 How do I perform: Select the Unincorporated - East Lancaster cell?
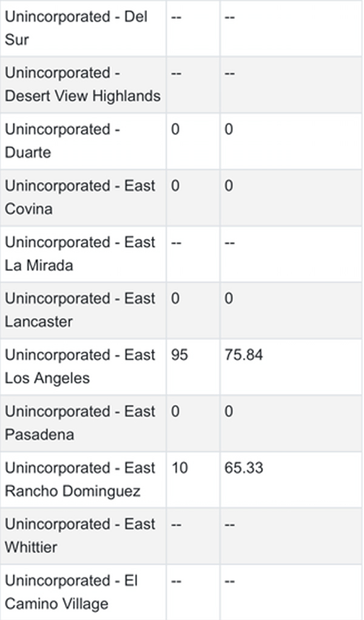coord(80,310)
